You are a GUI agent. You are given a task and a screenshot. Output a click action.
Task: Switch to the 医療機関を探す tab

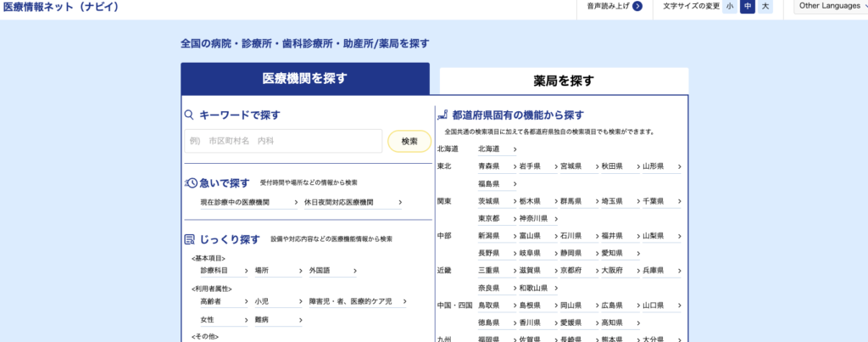[x=304, y=79]
